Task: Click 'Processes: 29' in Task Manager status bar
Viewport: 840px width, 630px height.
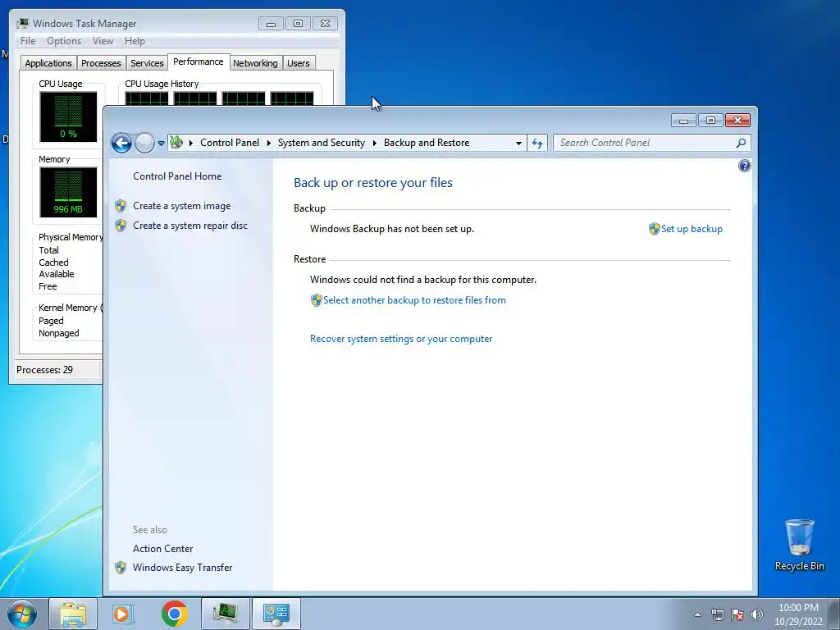Action: pos(44,370)
